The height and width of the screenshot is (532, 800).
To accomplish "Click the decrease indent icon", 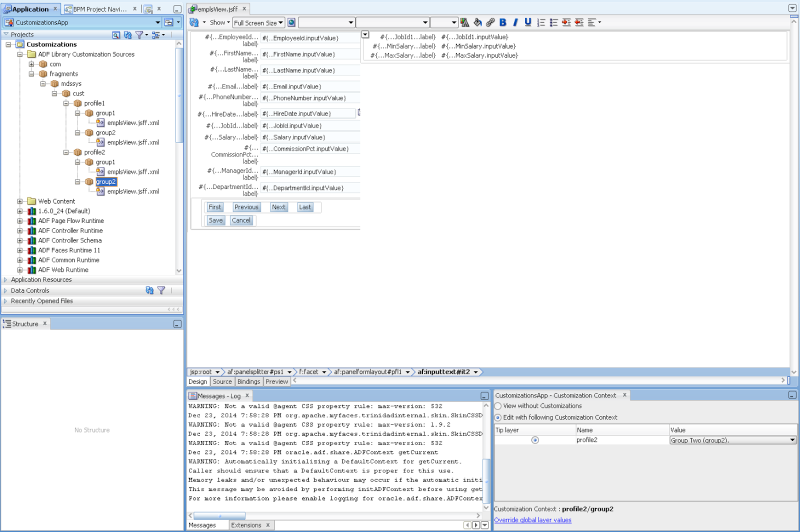I will point(579,22).
